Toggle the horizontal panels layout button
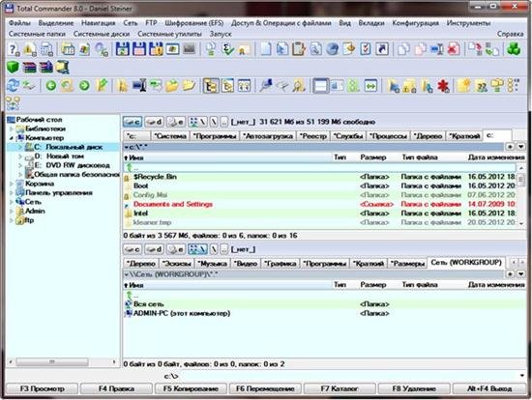 [x=320, y=85]
